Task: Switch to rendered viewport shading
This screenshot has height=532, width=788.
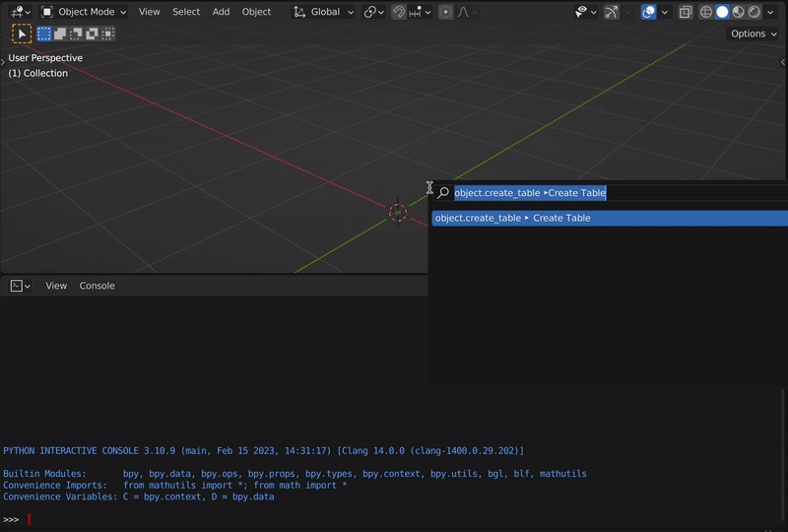Action: (755, 12)
